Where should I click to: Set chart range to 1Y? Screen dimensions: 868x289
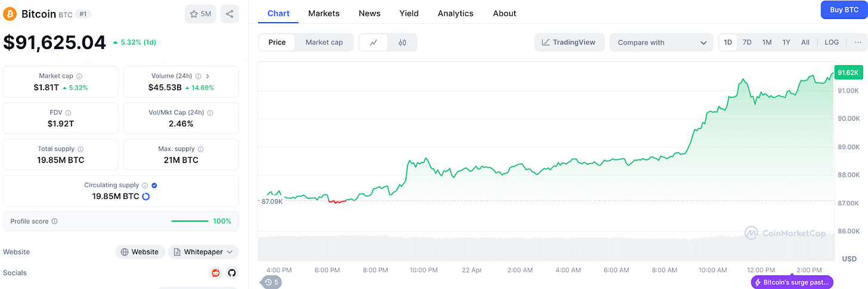pos(786,42)
